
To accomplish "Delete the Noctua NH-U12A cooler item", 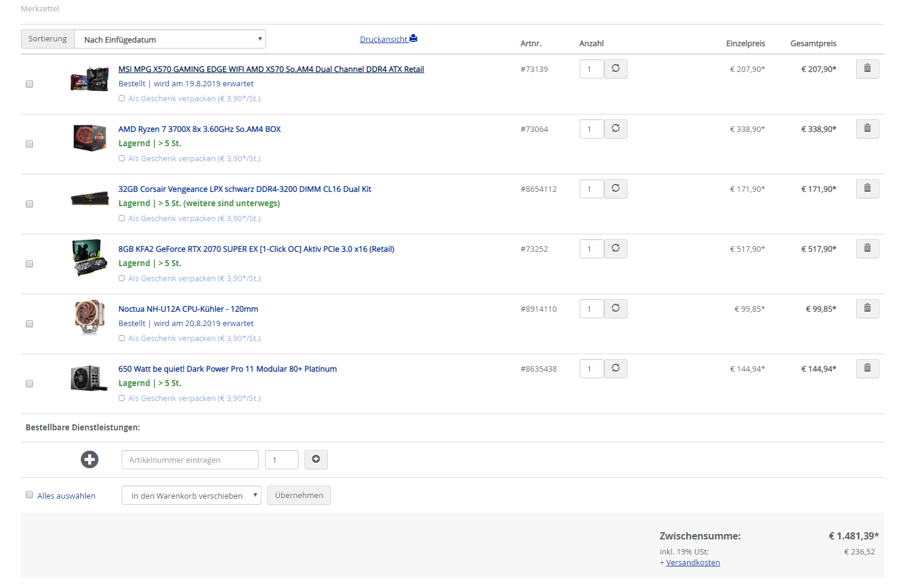I will [x=867, y=309].
